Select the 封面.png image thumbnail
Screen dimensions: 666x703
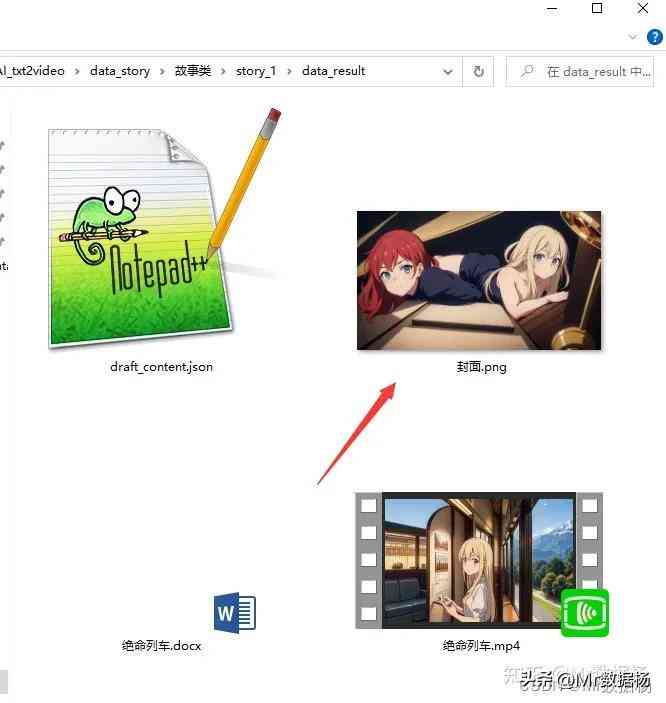click(x=479, y=280)
